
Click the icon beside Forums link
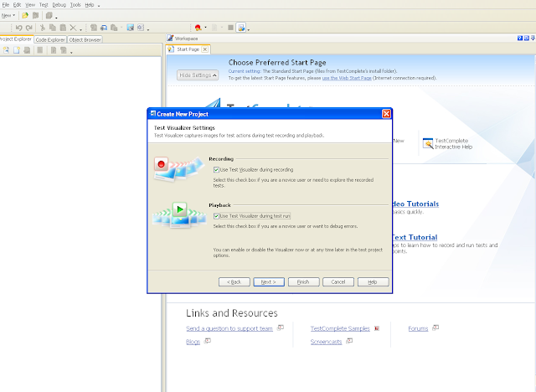(x=435, y=328)
